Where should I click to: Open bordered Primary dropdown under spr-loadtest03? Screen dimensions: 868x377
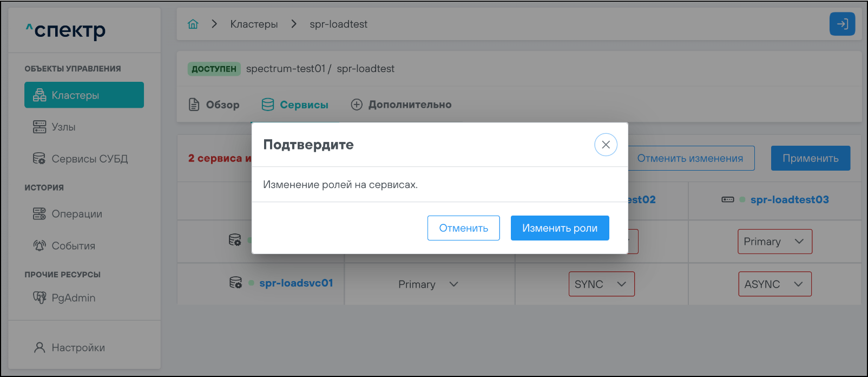pos(774,242)
